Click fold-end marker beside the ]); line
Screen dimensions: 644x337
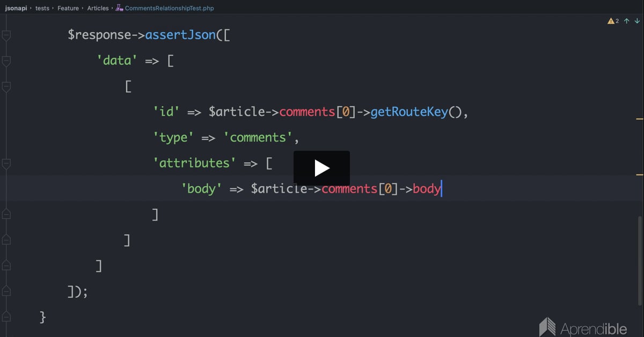click(x=6, y=291)
